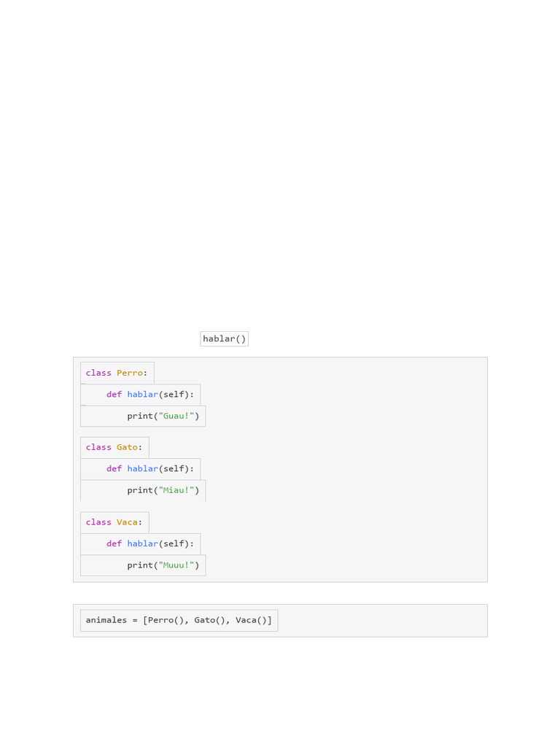The image size is (560, 747).
Task: Click 'def hablar(self):' under class Gato
Action: pos(141,469)
